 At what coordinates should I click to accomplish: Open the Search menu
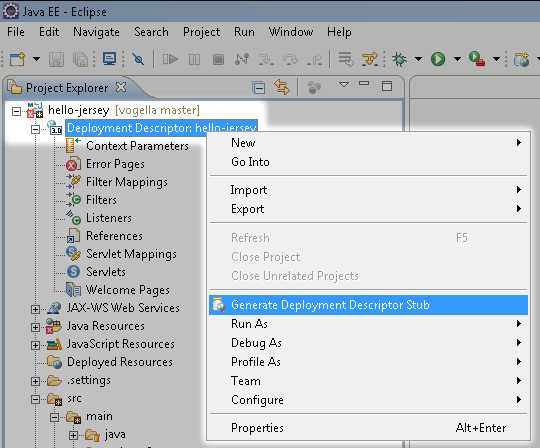pos(152,32)
